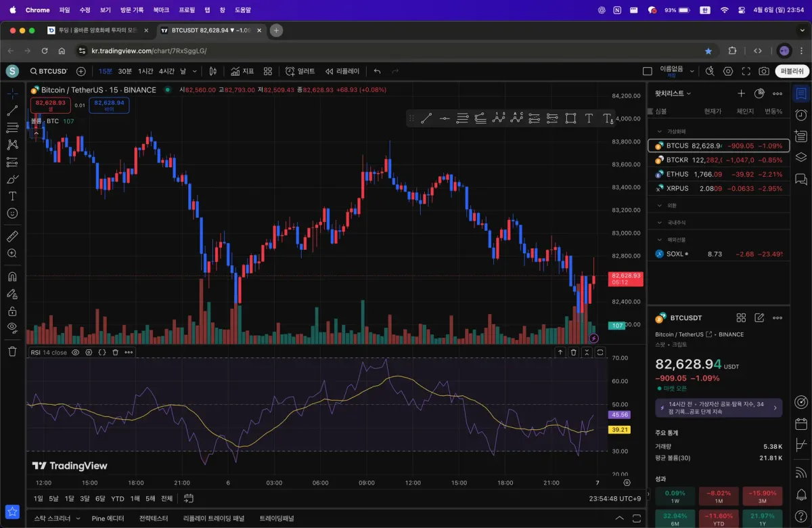Toggle lock all drawings padlock icon

[12, 311]
